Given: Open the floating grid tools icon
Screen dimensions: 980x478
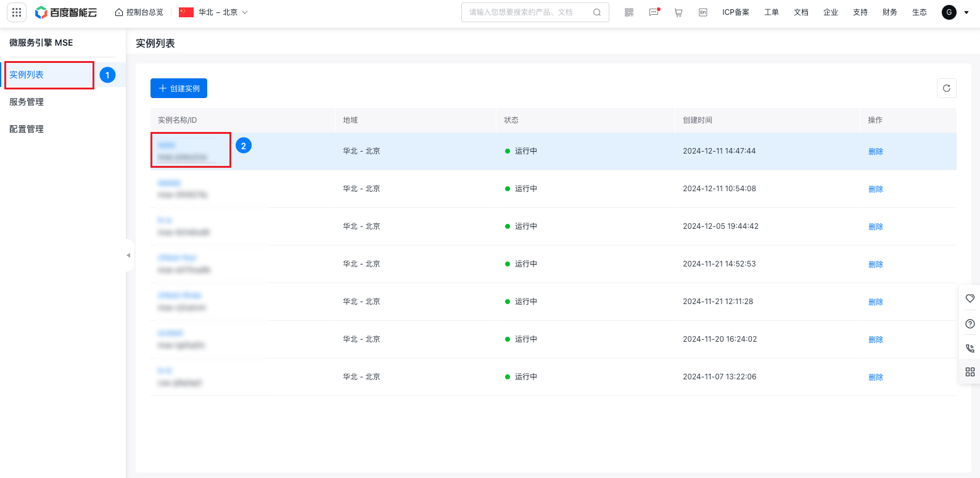Looking at the screenshot, I should click(970, 372).
